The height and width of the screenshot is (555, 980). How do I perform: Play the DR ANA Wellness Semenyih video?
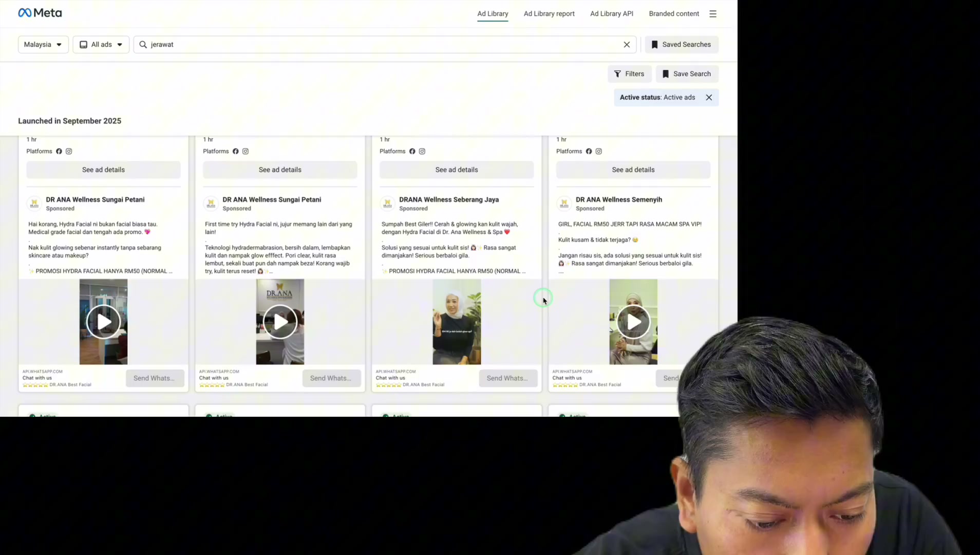633,322
